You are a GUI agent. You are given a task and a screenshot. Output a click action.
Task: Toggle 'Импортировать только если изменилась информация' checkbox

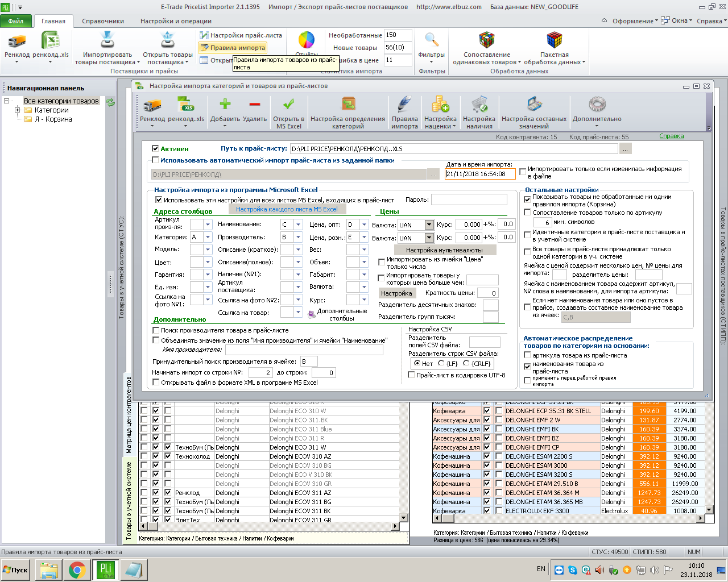pos(523,172)
